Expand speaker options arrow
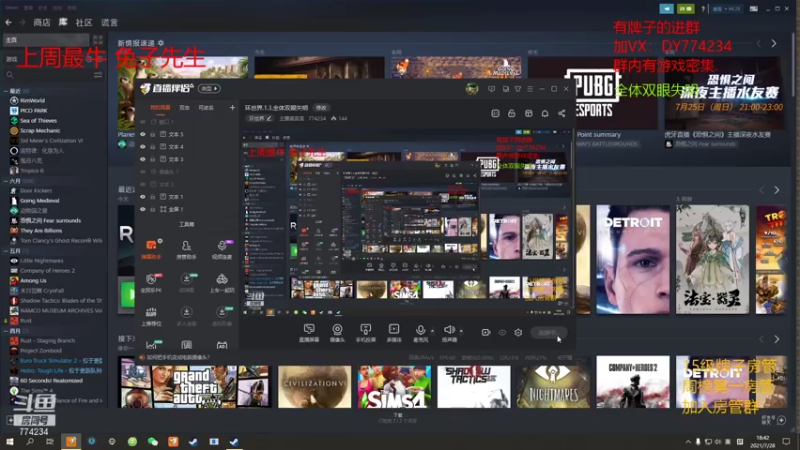This screenshot has width=800, height=450. pos(461,331)
